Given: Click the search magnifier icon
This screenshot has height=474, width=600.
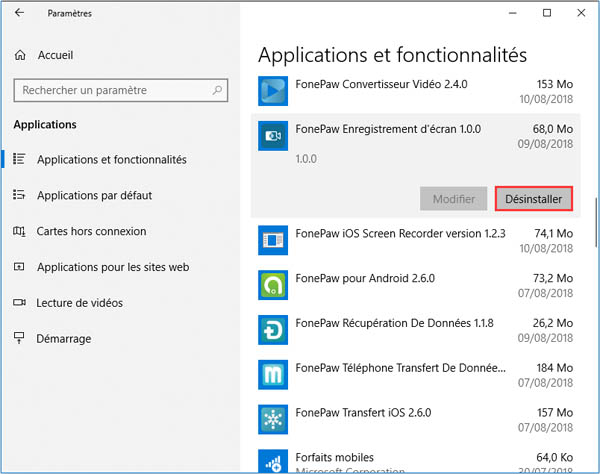Looking at the screenshot, I should [x=217, y=90].
